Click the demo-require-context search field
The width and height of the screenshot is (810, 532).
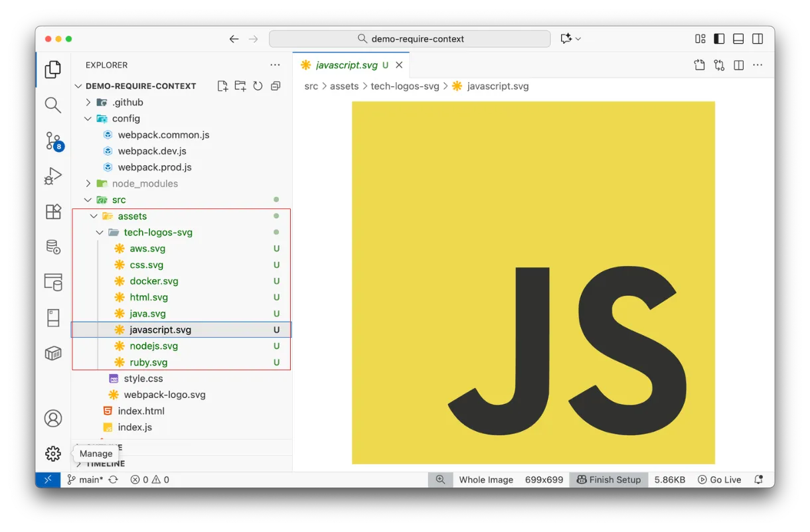click(410, 39)
